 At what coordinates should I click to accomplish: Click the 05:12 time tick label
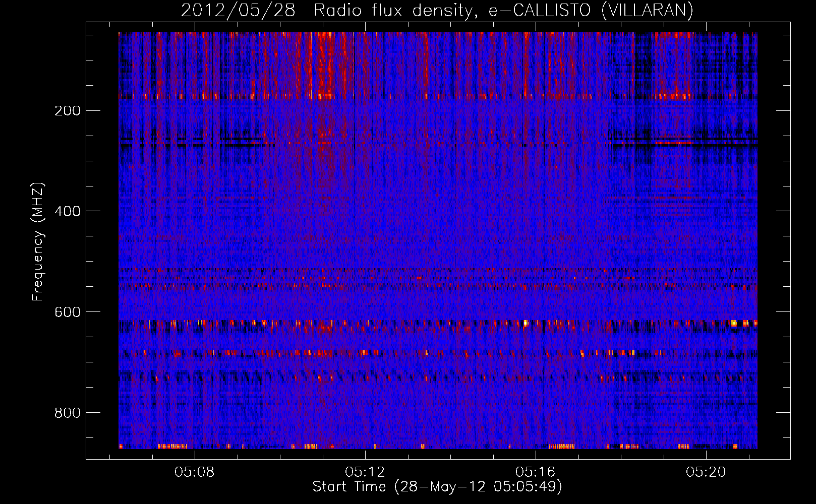(365, 472)
